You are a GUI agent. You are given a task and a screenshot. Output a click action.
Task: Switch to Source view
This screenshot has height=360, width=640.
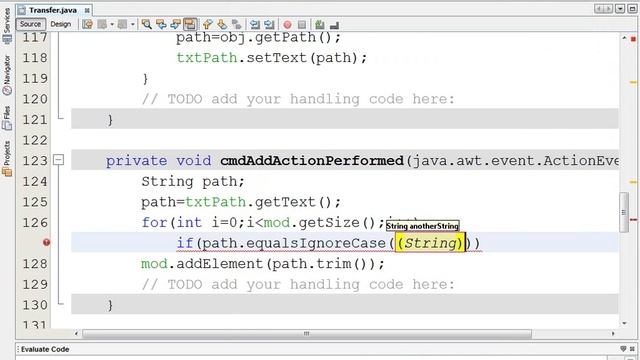(x=31, y=24)
